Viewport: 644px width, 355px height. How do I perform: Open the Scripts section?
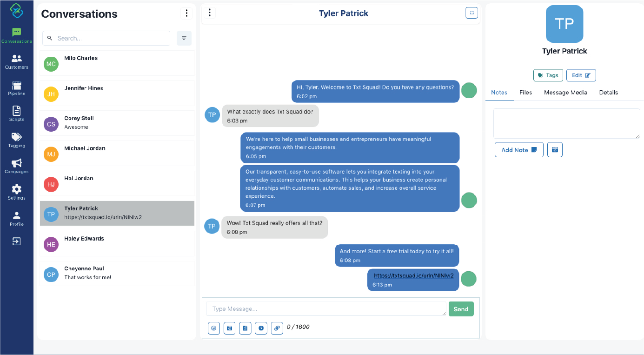[17, 114]
